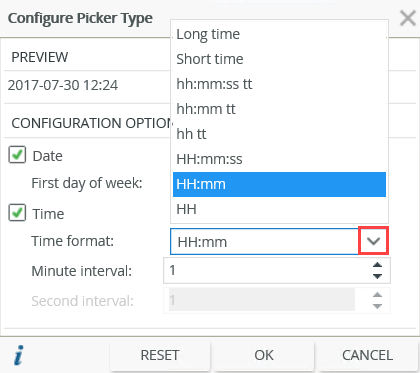Click the second interval up arrow

point(377,295)
